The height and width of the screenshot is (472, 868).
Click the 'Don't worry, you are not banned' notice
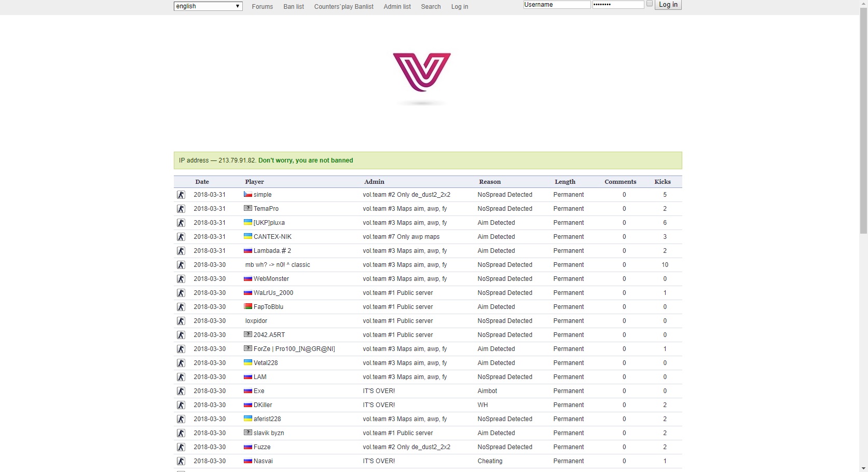click(x=306, y=160)
